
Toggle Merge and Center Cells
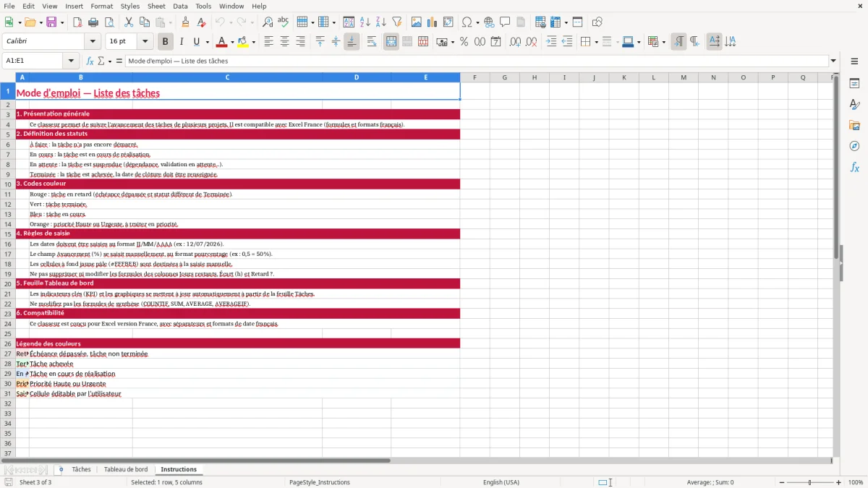coord(391,42)
